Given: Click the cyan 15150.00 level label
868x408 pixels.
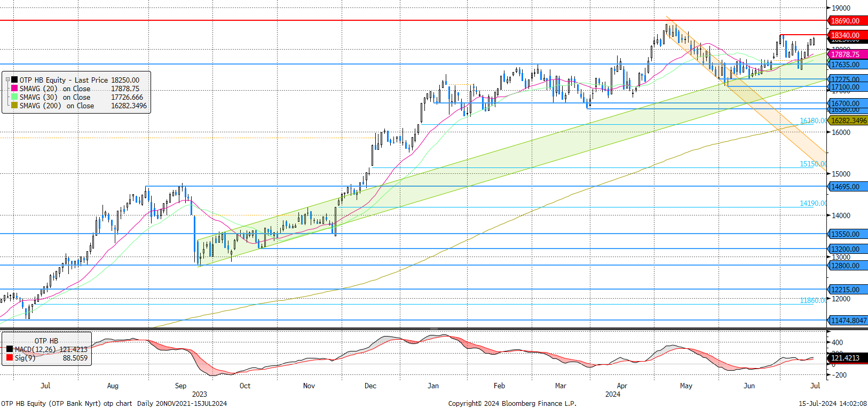Looking at the screenshot, I should point(813,164).
